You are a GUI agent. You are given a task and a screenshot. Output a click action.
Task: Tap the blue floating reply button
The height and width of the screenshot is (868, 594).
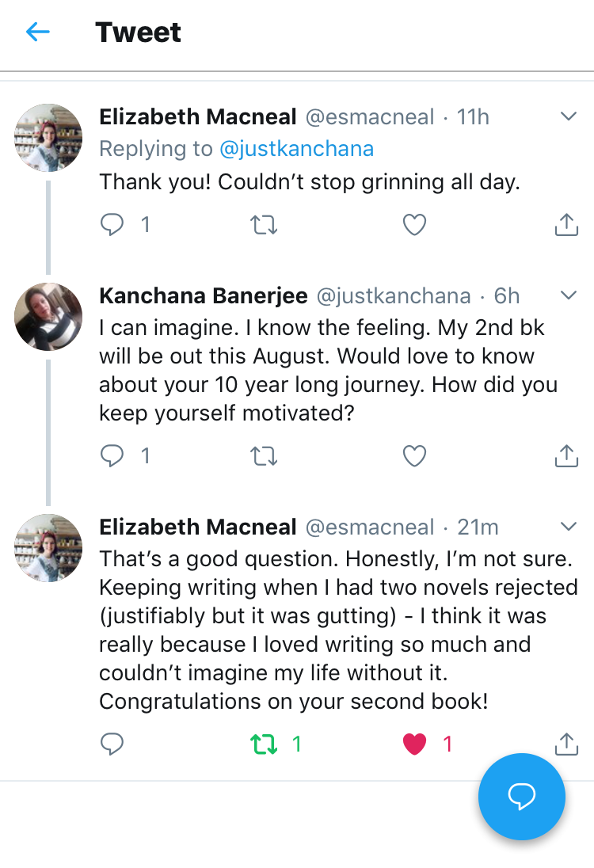point(522,796)
